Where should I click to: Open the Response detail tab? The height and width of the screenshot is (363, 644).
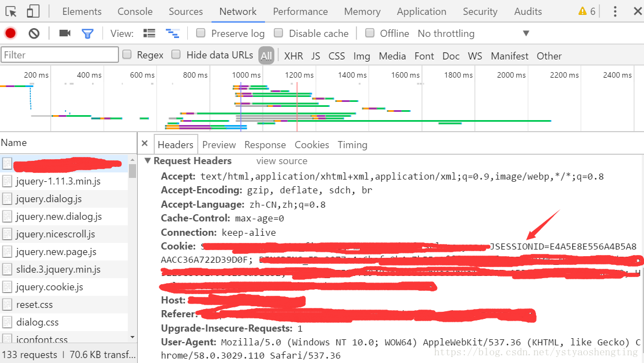tap(265, 145)
